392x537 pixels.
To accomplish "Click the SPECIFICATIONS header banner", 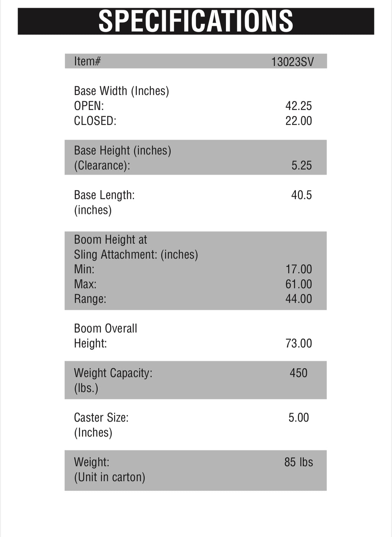I will (196, 21).
